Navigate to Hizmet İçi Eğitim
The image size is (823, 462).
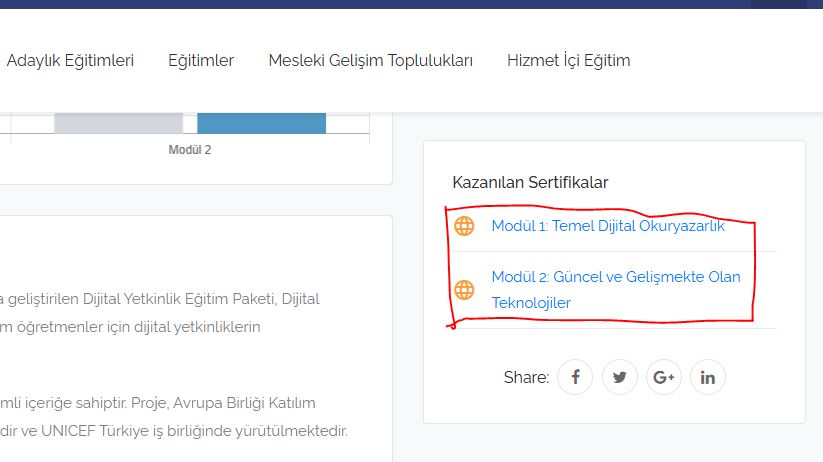click(x=569, y=61)
